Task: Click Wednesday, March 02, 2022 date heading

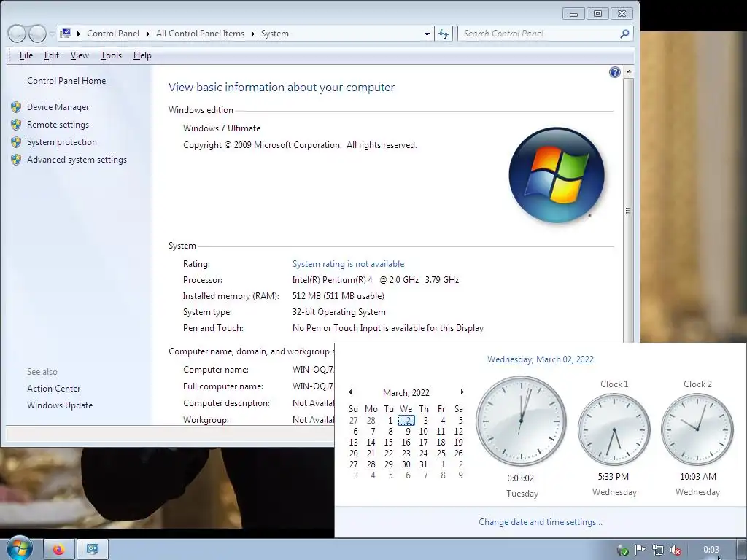Action: 541,359
